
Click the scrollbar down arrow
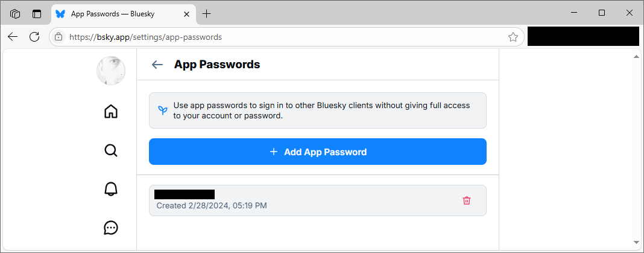coord(636,242)
